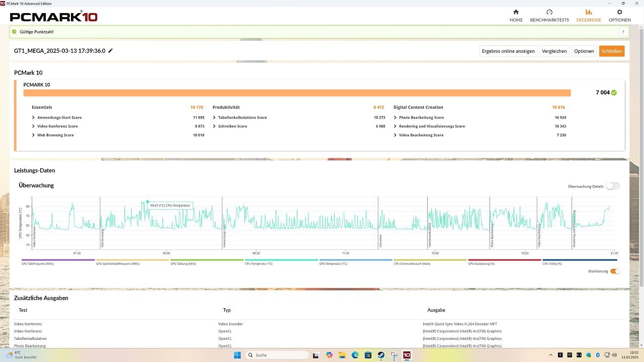This screenshot has height=362, width=644.
Task: Click the green valid score checkmark
Action: pos(614,93)
